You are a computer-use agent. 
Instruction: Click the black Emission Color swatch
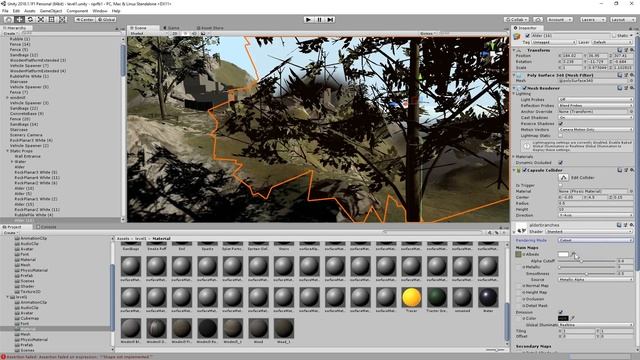[x=563, y=318]
